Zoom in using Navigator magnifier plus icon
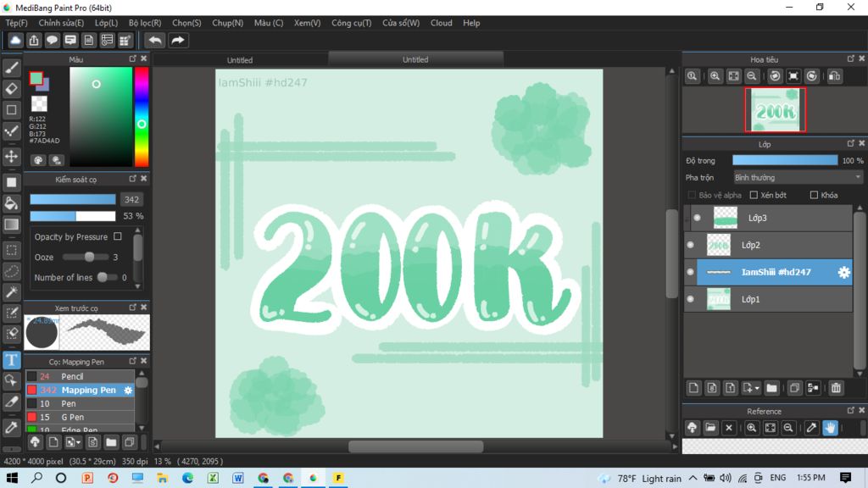 [715, 76]
